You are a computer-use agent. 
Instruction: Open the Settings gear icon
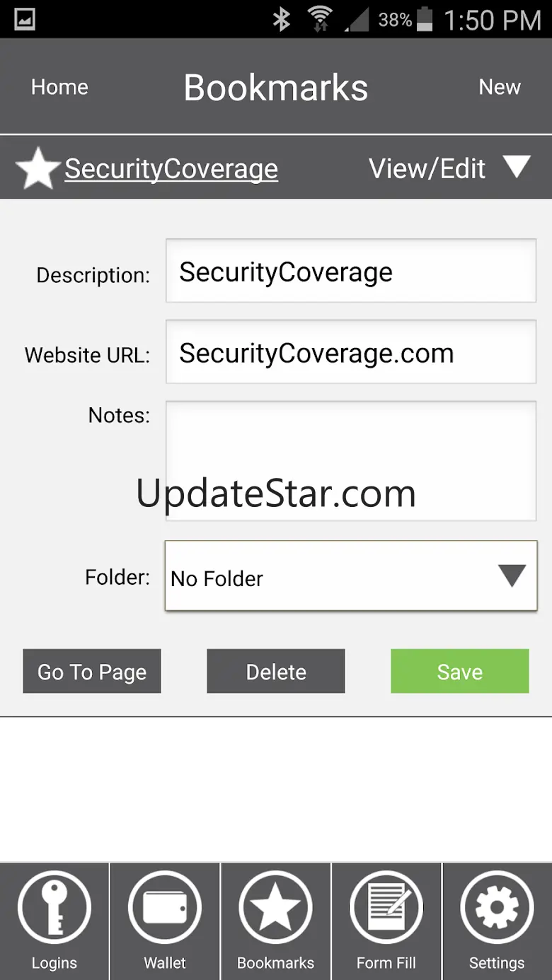click(x=497, y=908)
